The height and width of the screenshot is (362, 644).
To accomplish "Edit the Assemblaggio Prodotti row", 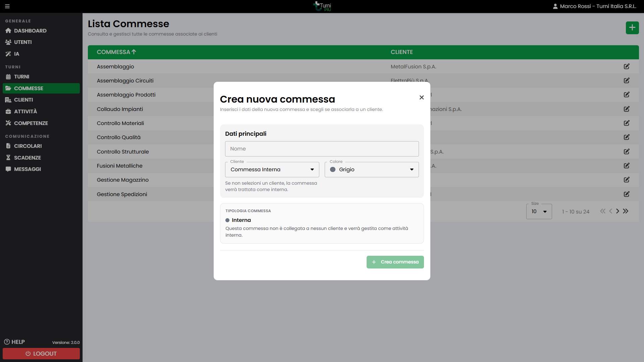I will point(626,95).
